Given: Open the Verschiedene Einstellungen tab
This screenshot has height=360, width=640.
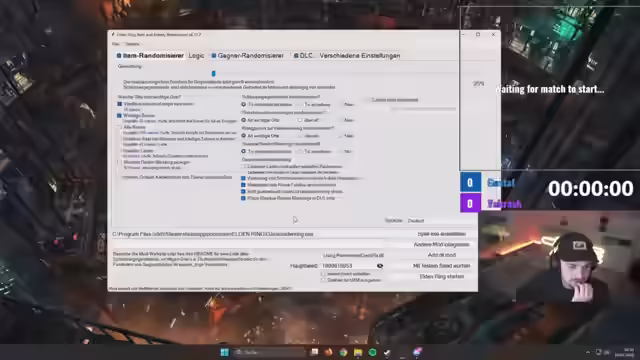Looking at the screenshot, I should click(360, 56).
